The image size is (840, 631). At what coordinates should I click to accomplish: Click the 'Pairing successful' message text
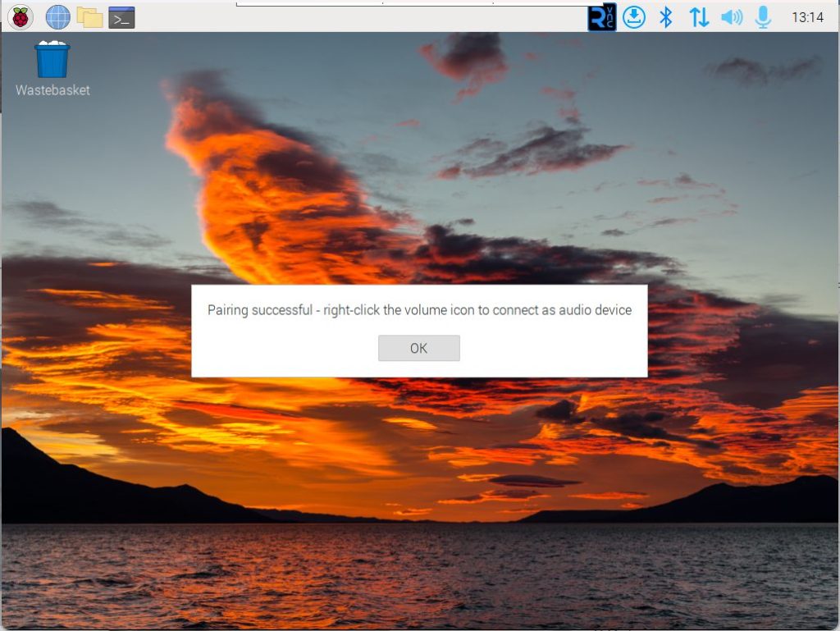419,310
